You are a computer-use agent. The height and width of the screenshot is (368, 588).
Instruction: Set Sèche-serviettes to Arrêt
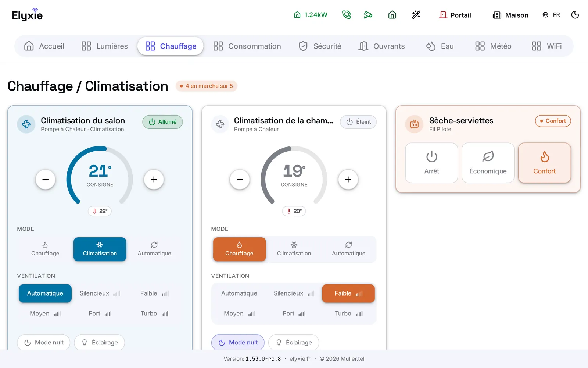(x=431, y=163)
